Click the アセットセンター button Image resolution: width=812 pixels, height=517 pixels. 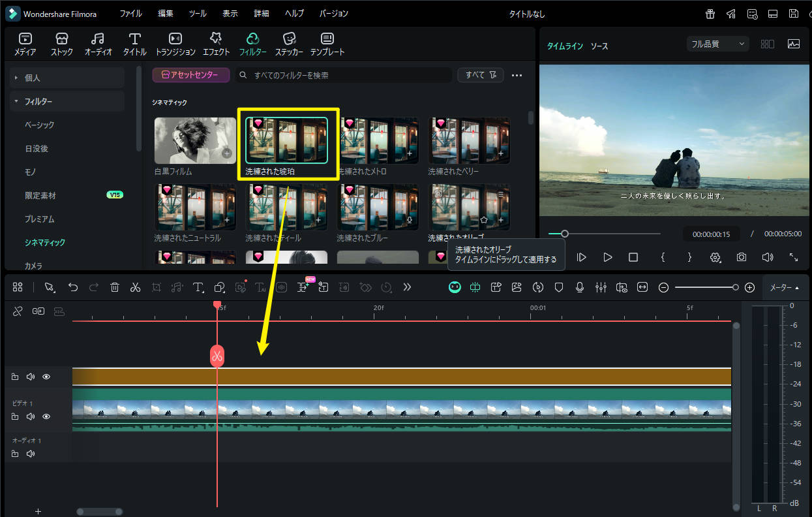click(191, 75)
